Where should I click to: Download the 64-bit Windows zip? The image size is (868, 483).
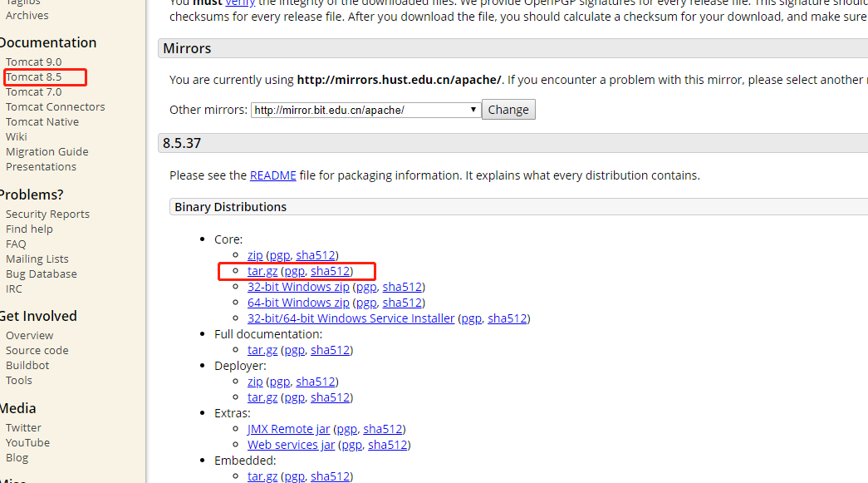[298, 303]
